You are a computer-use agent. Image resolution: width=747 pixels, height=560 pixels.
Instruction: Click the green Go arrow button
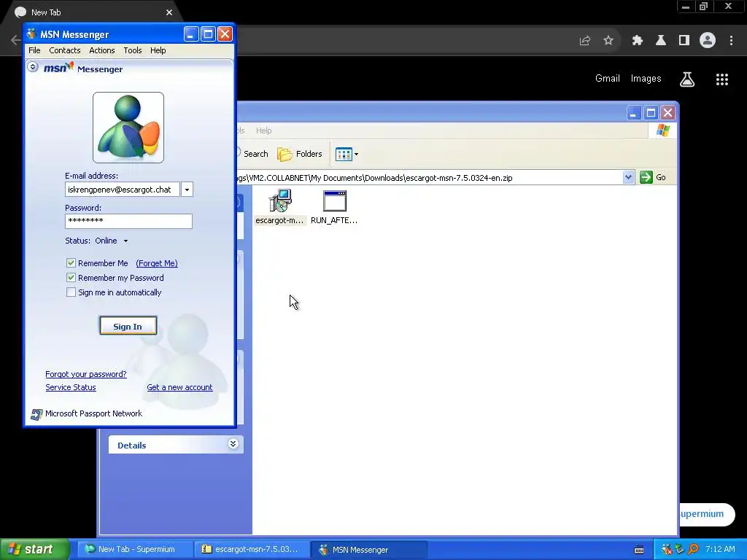pyautogui.click(x=646, y=177)
